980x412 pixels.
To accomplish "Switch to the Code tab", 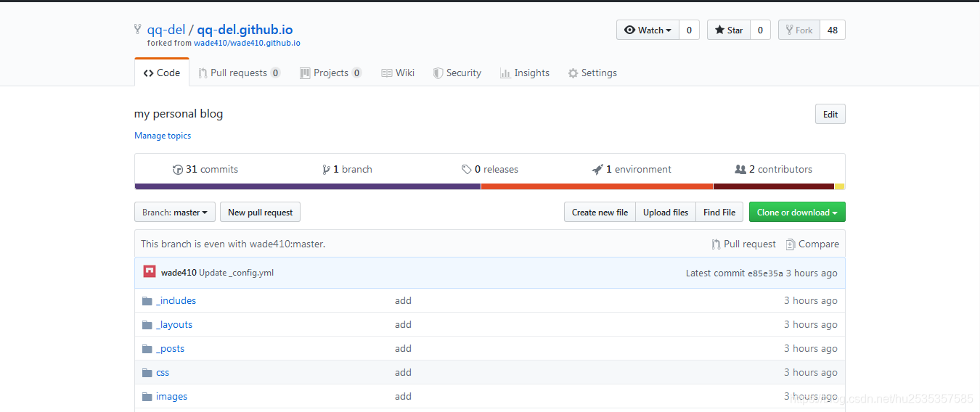I will [162, 73].
